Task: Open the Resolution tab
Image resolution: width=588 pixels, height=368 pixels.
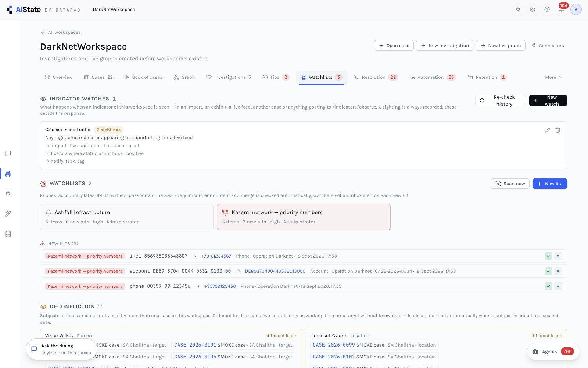Action: 376,77
